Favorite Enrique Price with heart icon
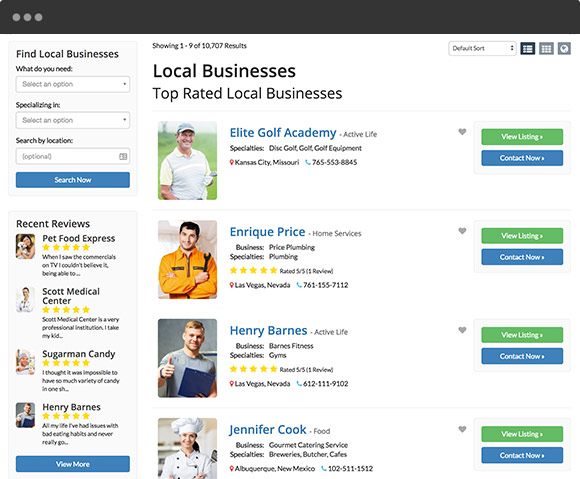This screenshot has width=580, height=479. [462, 231]
